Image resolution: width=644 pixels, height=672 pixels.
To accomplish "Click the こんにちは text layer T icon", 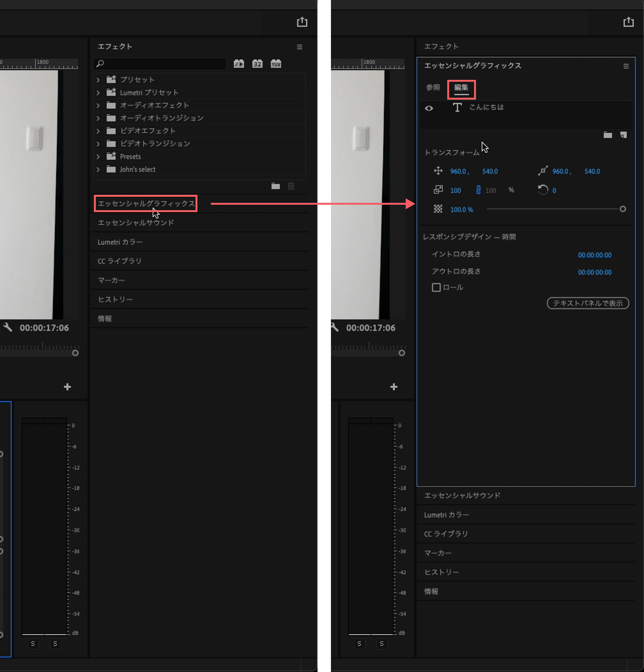I will [x=457, y=108].
